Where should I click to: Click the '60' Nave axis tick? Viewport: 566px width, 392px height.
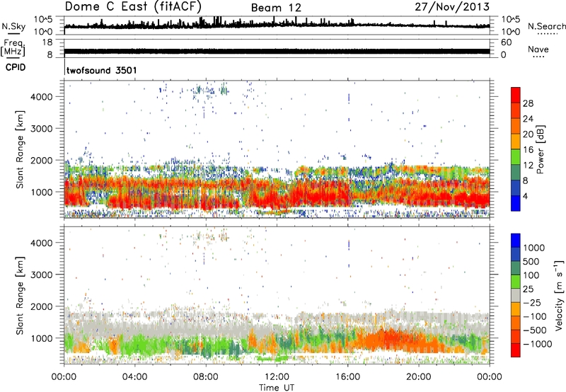point(506,42)
